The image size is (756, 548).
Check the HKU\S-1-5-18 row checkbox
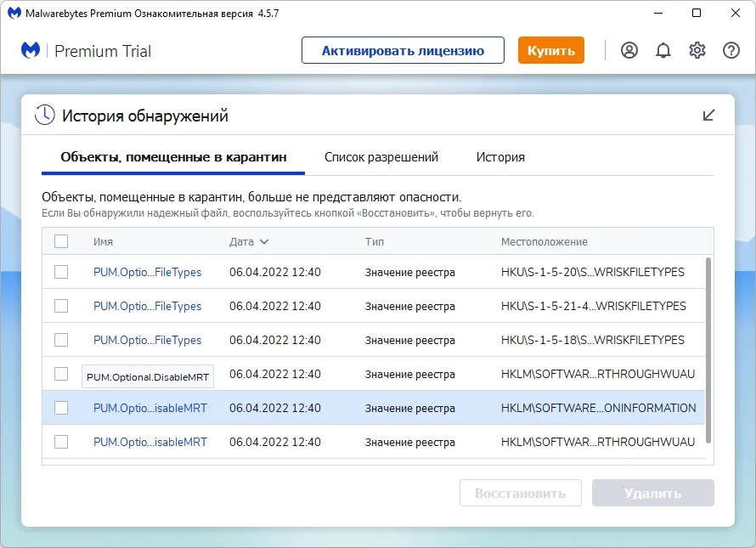[61, 340]
